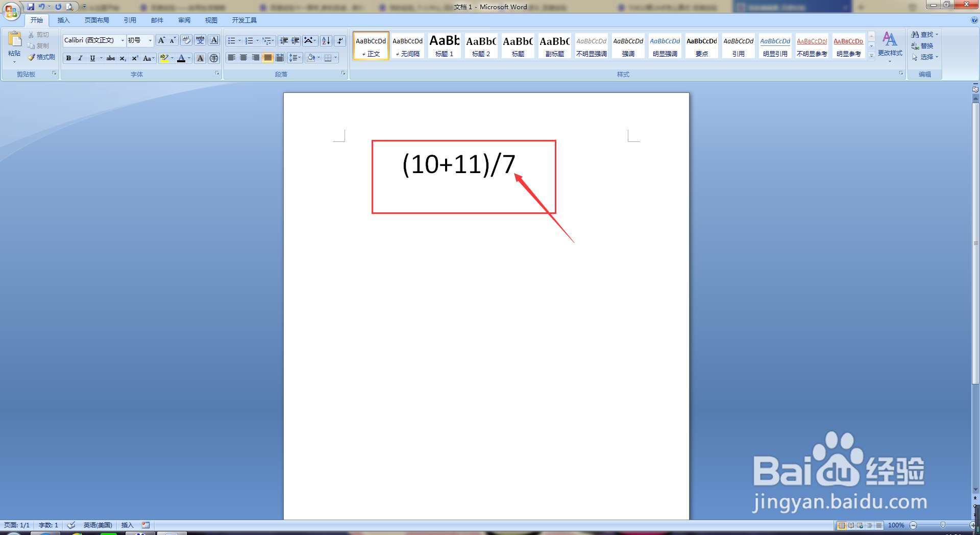Apply the 标题 1 style

point(445,45)
